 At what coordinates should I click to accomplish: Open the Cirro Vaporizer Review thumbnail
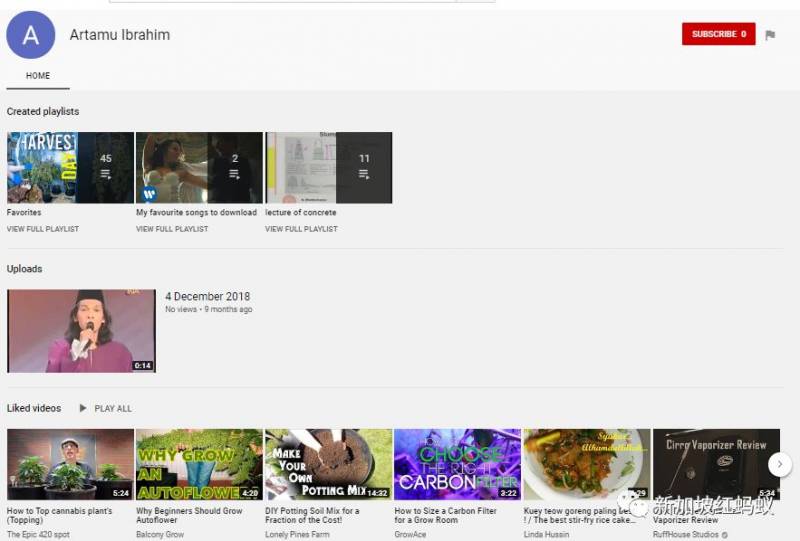point(715,465)
